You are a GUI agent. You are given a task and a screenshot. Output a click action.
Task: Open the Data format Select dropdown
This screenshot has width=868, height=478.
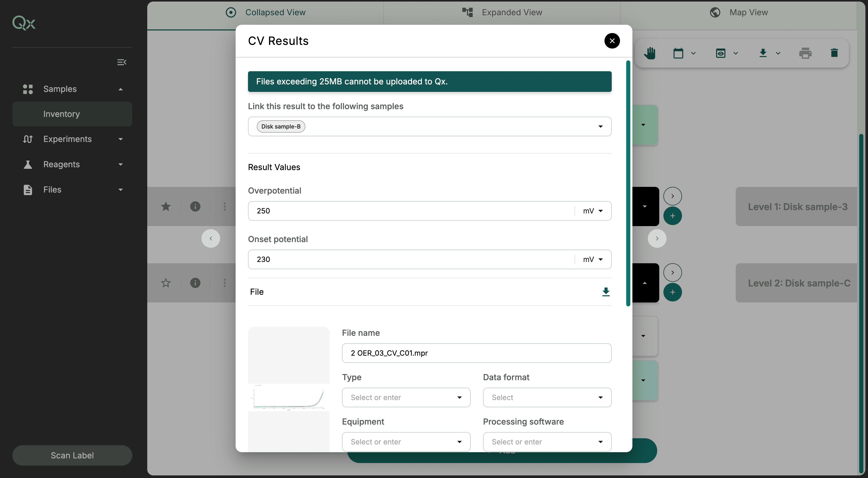[547, 397]
